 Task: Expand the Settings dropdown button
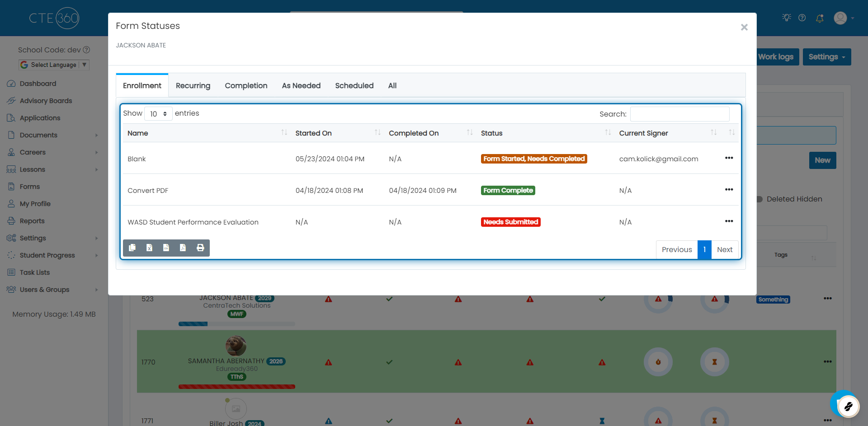coord(827,57)
